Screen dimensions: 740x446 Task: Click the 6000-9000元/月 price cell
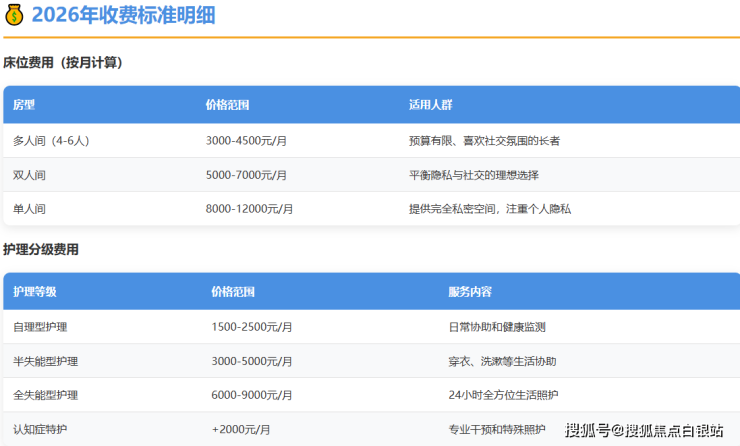[252, 395]
